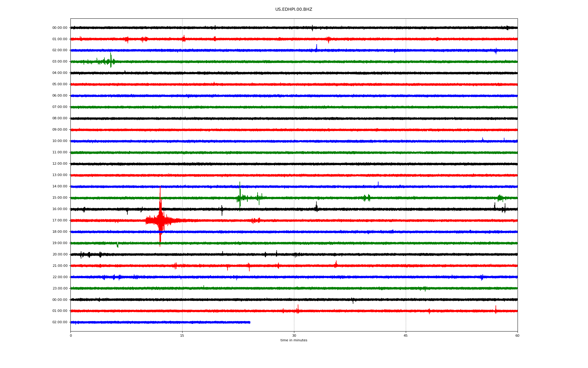Select the 45 minute x-axis tick label
The height and width of the screenshot is (368, 588).
point(405,335)
